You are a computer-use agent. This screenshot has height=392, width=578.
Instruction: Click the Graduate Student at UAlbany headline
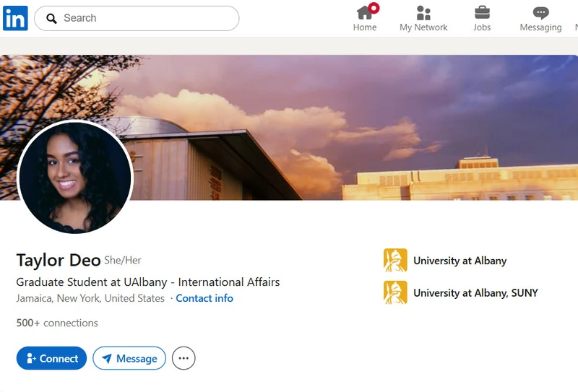pos(148,282)
